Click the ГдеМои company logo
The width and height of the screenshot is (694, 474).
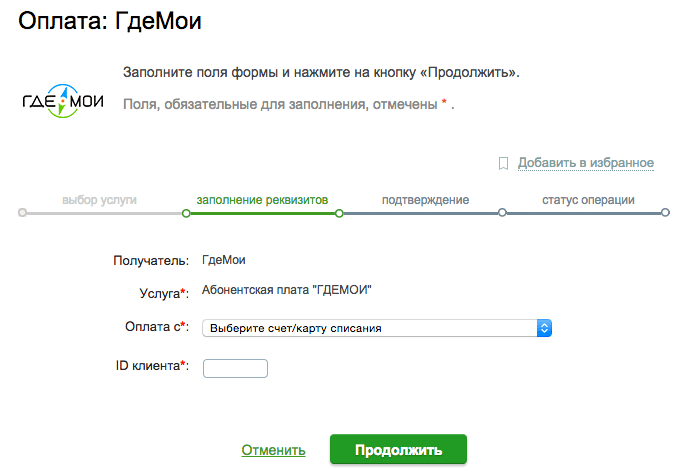pyautogui.click(x=63, y=101)
